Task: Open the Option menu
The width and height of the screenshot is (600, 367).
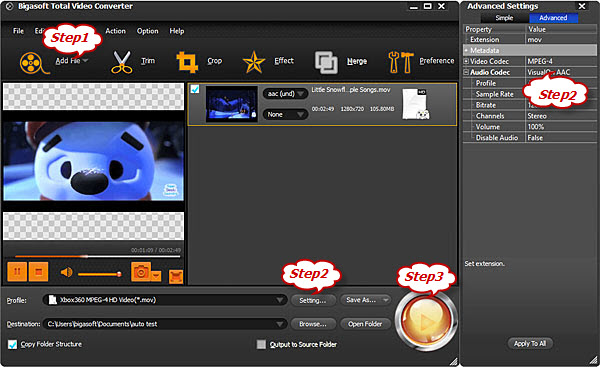Action: tap(148, 31)
